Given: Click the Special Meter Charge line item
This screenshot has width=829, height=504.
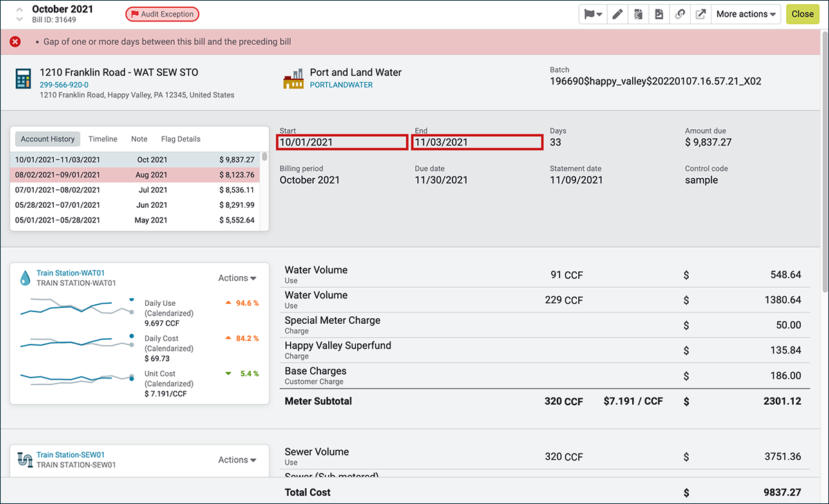Looking at the screenshot, I should point(543,325).
